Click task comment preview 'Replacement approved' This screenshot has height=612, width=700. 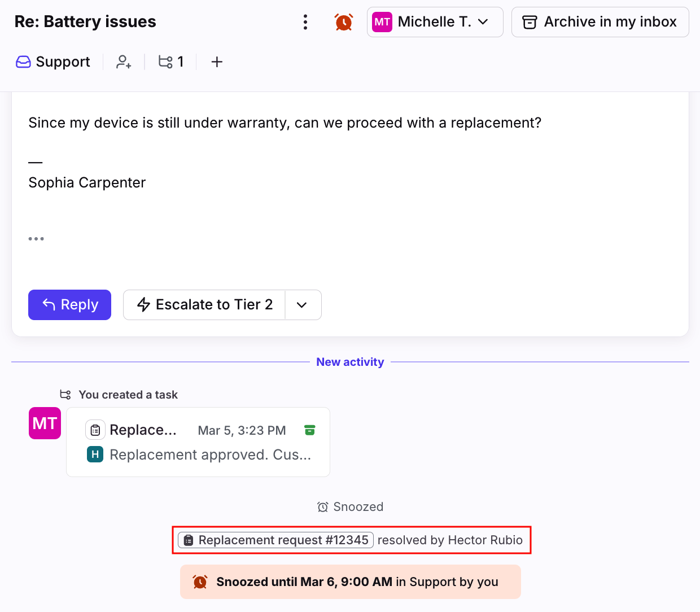coord(210,454)
